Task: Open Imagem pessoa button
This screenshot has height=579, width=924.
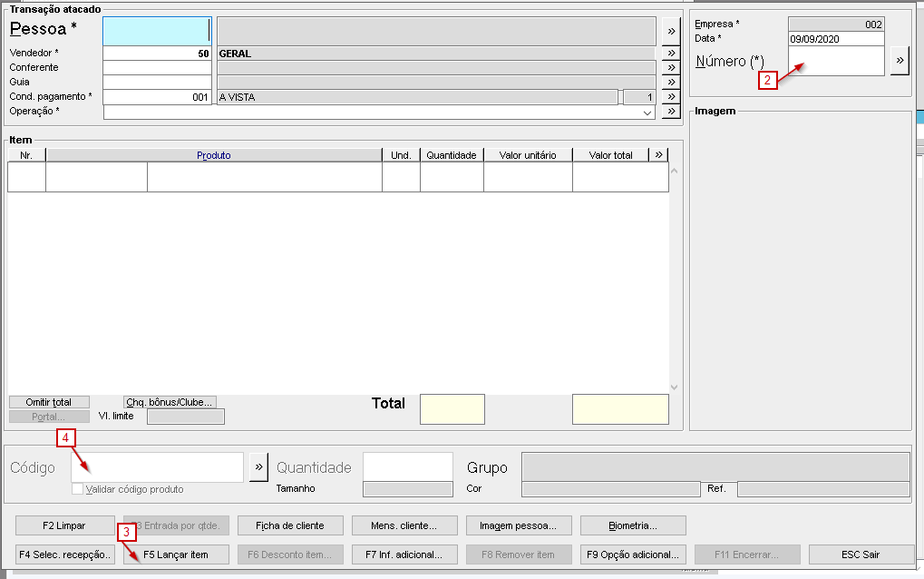Action: (519, 525)
